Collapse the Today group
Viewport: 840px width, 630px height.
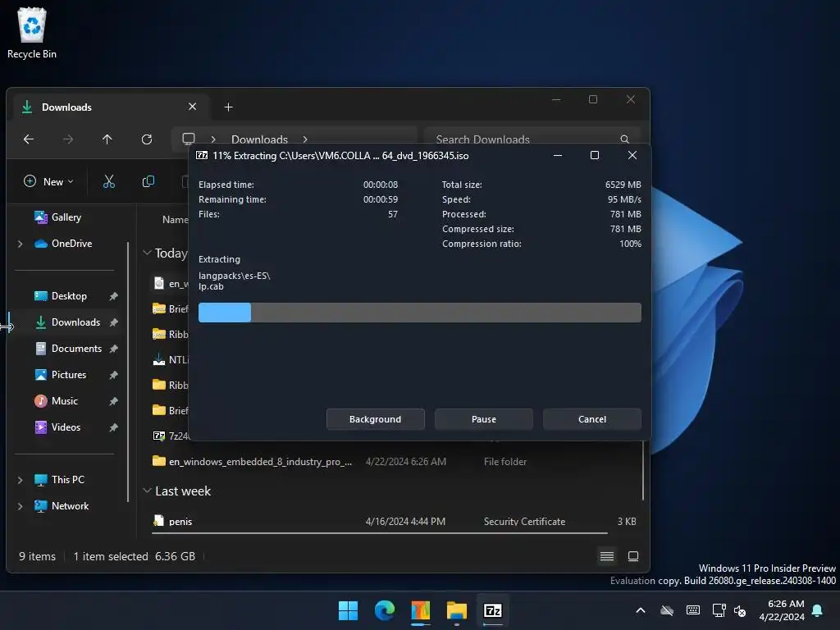click(147, 253)
